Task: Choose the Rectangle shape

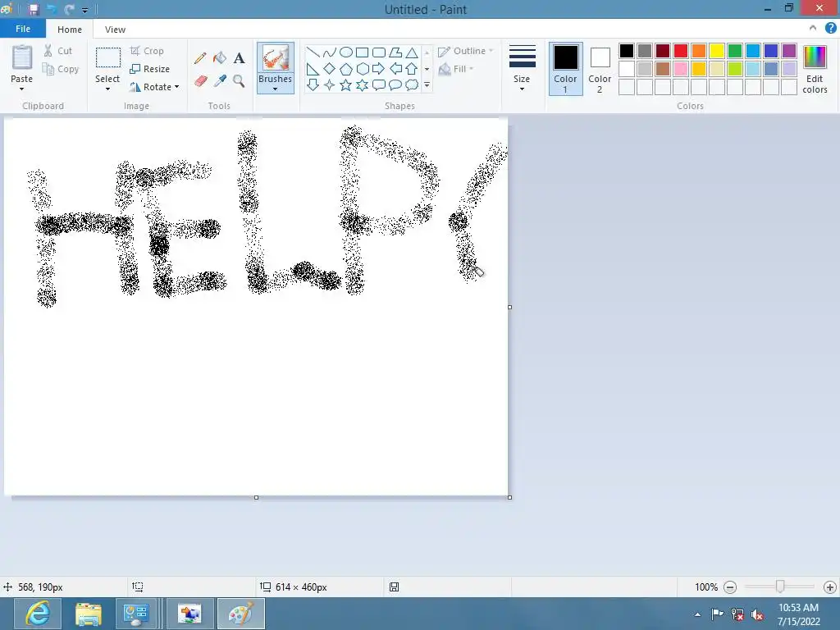Action: pos(362,52)
